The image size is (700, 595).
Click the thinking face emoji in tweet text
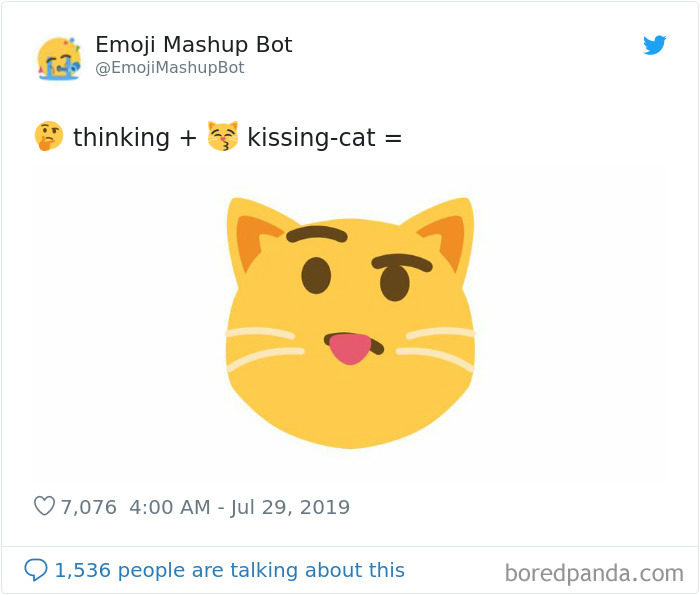48,136
